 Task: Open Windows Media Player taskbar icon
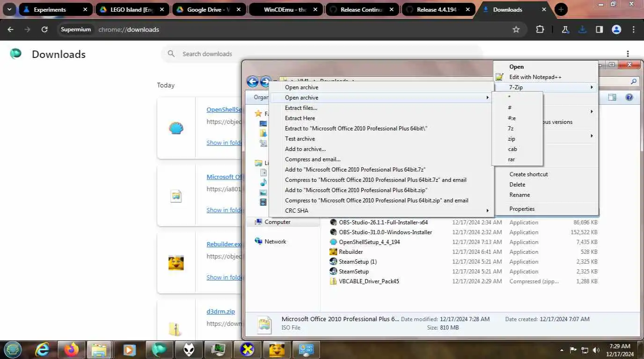tap(130, 349)
